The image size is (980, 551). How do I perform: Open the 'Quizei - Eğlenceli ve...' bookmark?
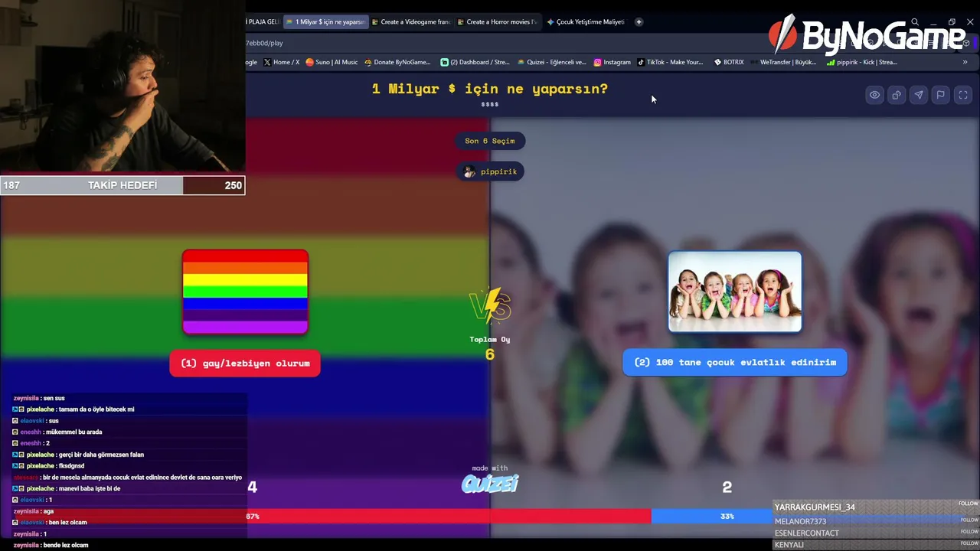coord(551,62)
